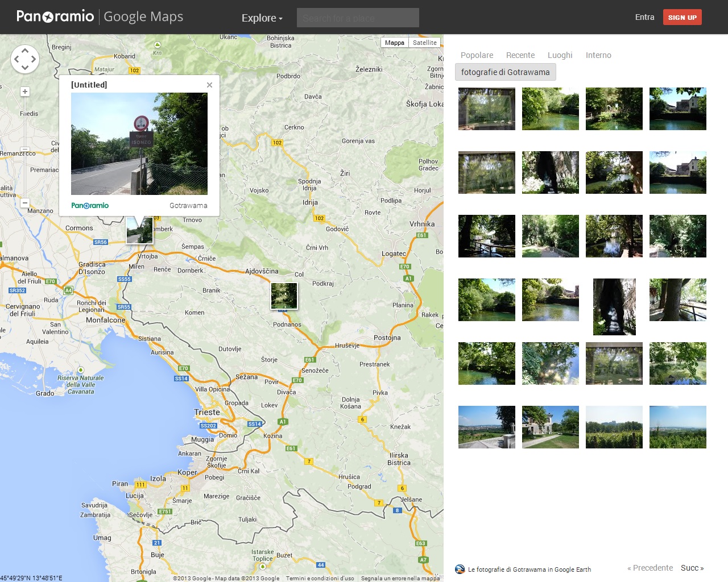Pan the map up with the navigation arrow
The width and height of the screenshot is (728, 582).
pyautogui.click(x=25, y=51)
